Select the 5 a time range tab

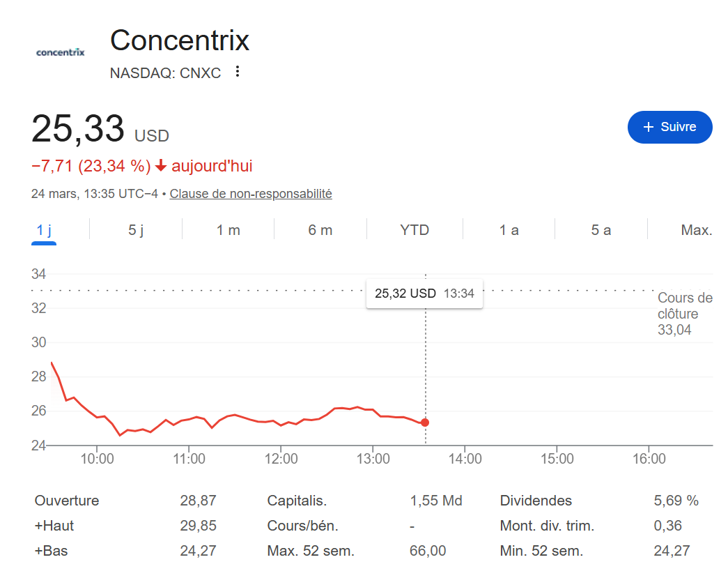(601, 230)
